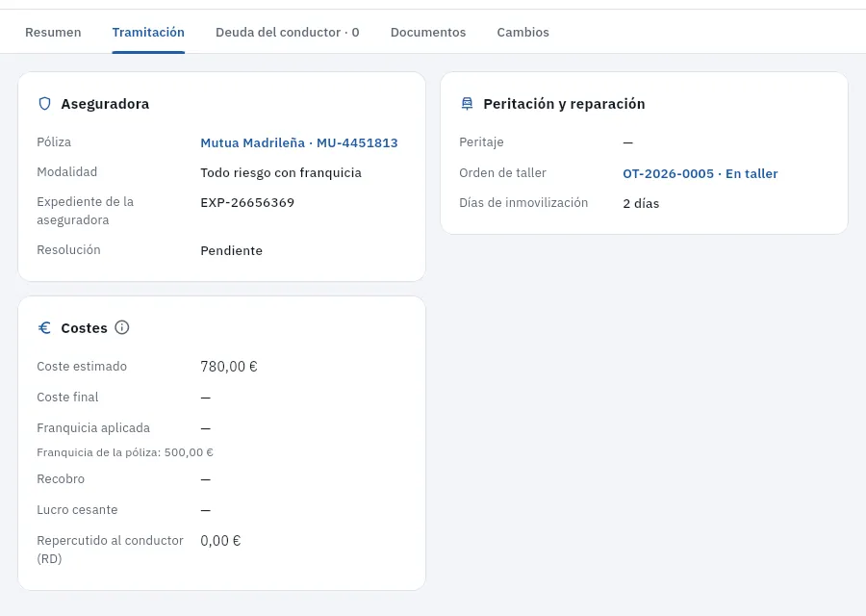Viewport: 866px width, 616px height.
Task: Click the Franquicia de la póliza: 500,00 € note
Action: tap(125, 452)
